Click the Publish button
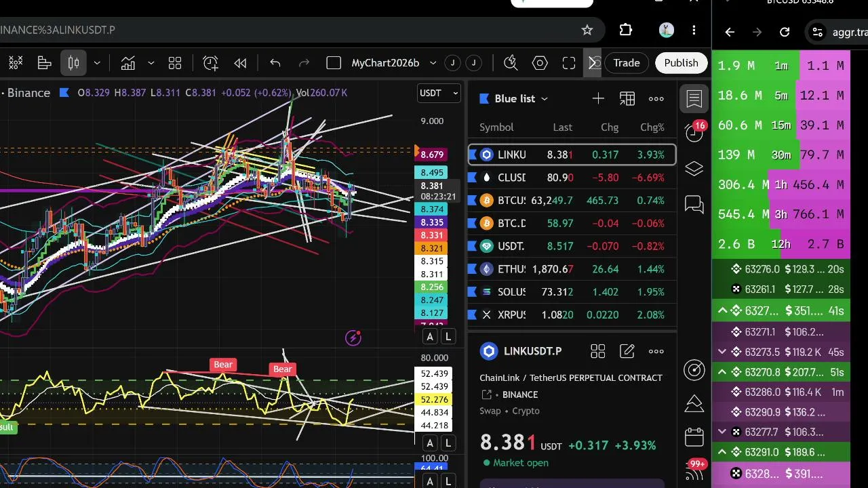 (x=681, y=63)
